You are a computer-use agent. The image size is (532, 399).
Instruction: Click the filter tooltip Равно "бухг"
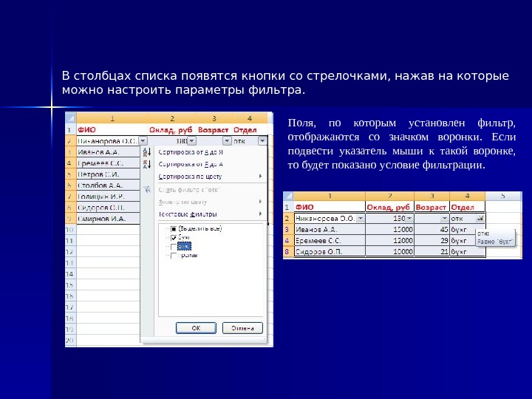(x=495, y=238)
